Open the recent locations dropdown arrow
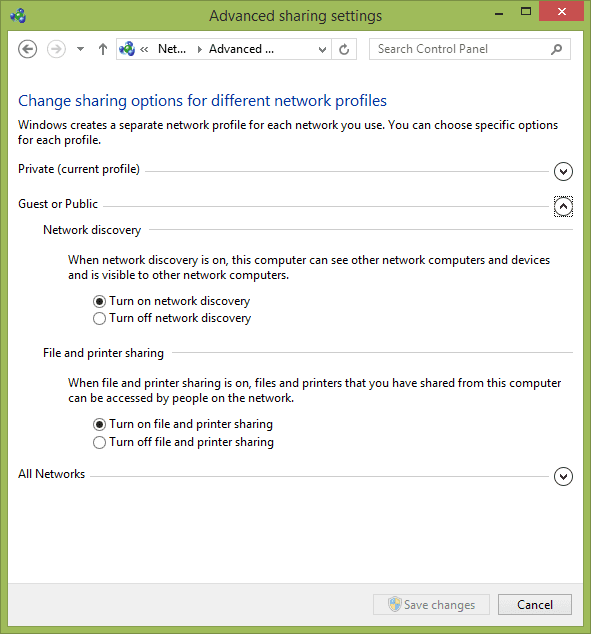Viewport: 591px width, 634px height. tap(80, 49)
